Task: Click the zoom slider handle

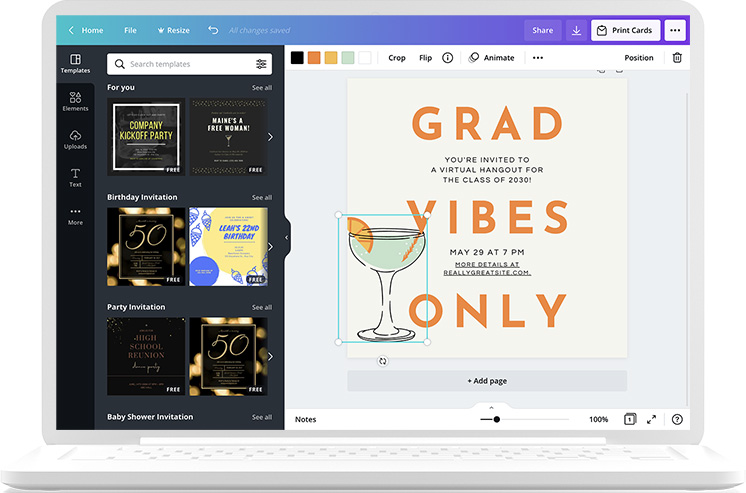Action: 496,419
